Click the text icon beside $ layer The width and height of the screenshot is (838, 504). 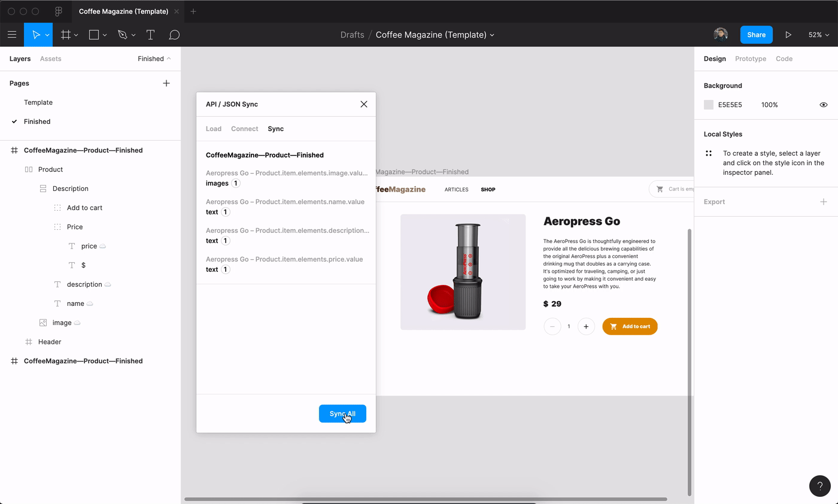pyautogui.click(x=72, y=265)
